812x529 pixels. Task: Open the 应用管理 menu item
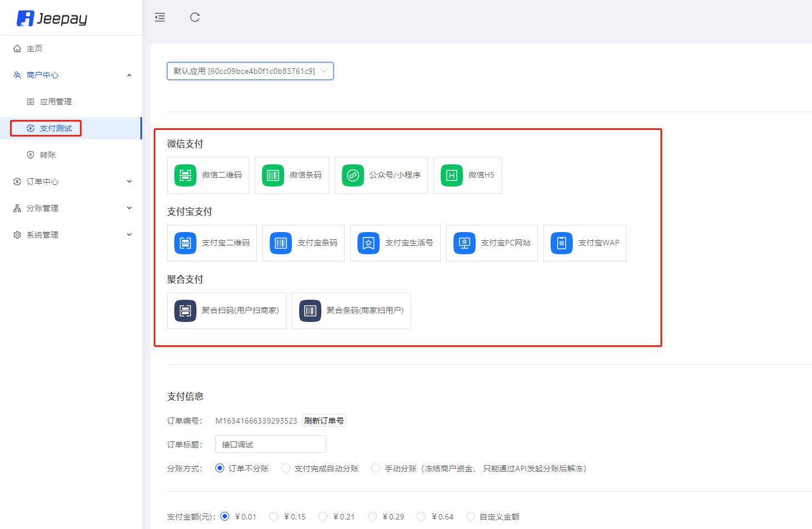(x=71, y=102)
